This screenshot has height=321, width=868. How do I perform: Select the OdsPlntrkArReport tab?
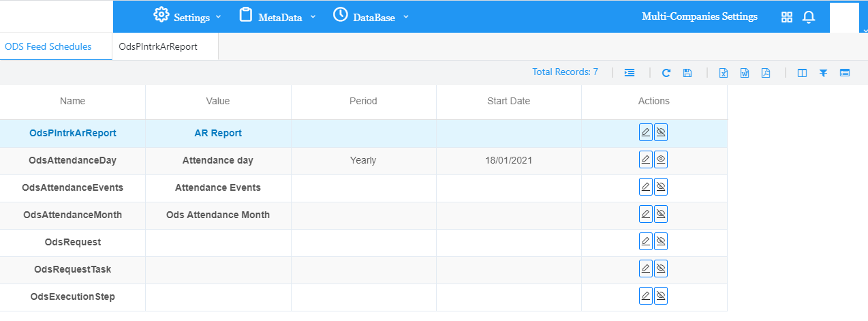(x=158, y=47)
